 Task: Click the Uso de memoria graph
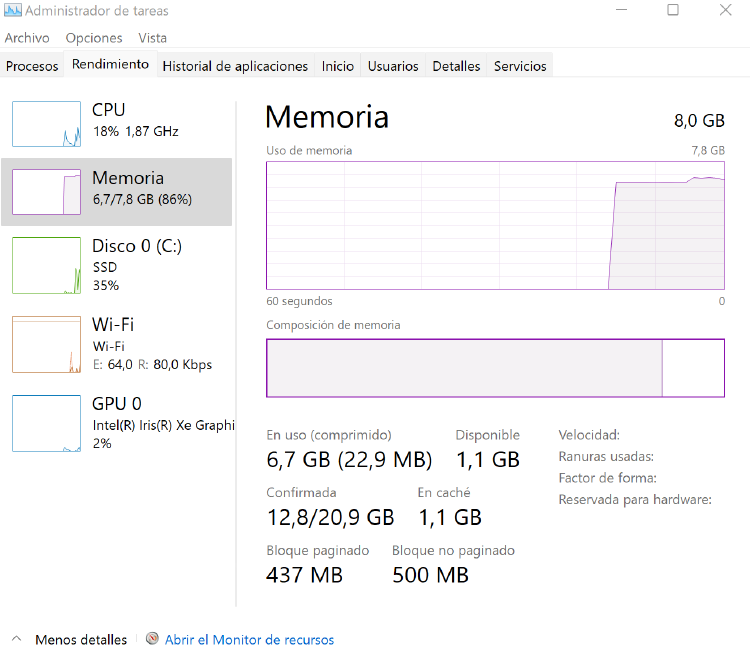pyautogui.click(x=495, y=226)
